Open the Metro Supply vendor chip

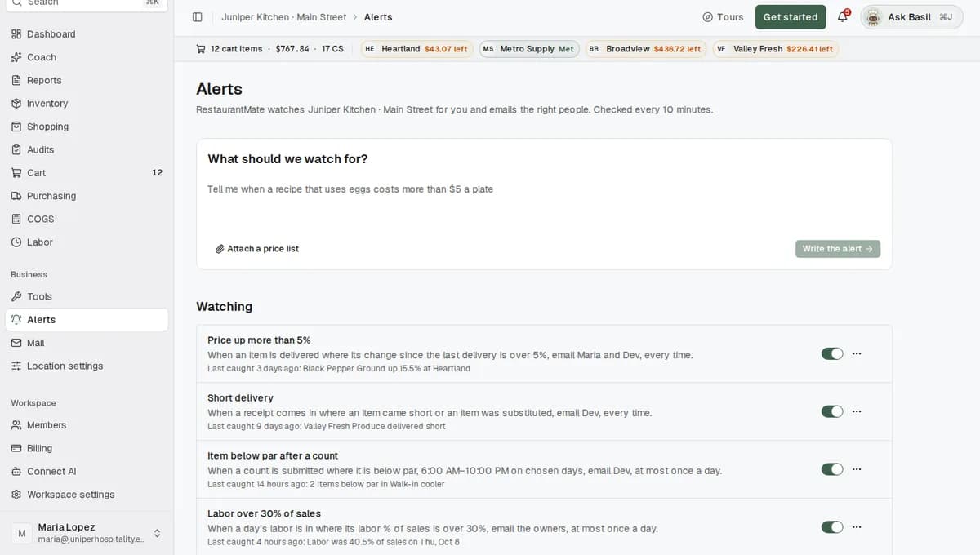pos(529,49)
